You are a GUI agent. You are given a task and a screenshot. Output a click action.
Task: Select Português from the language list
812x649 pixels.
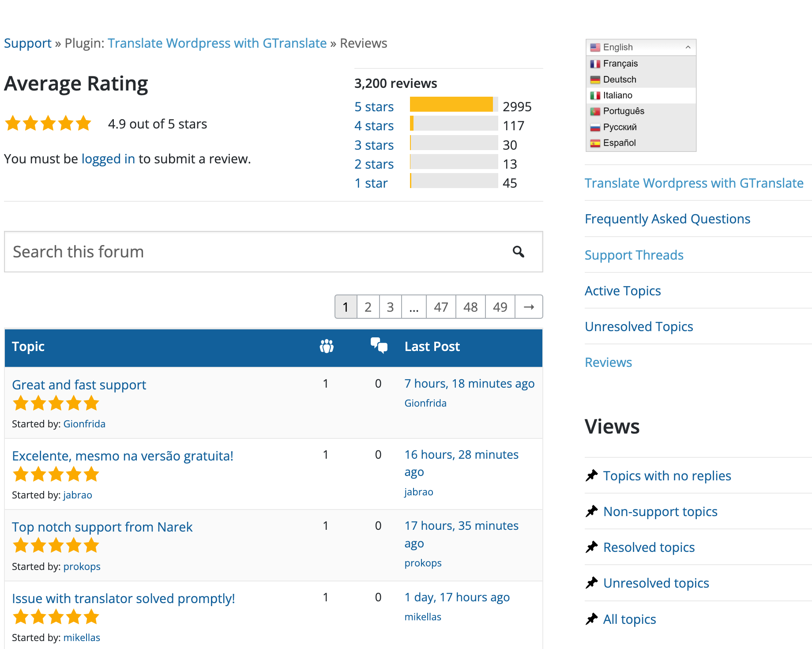(641, 111)
